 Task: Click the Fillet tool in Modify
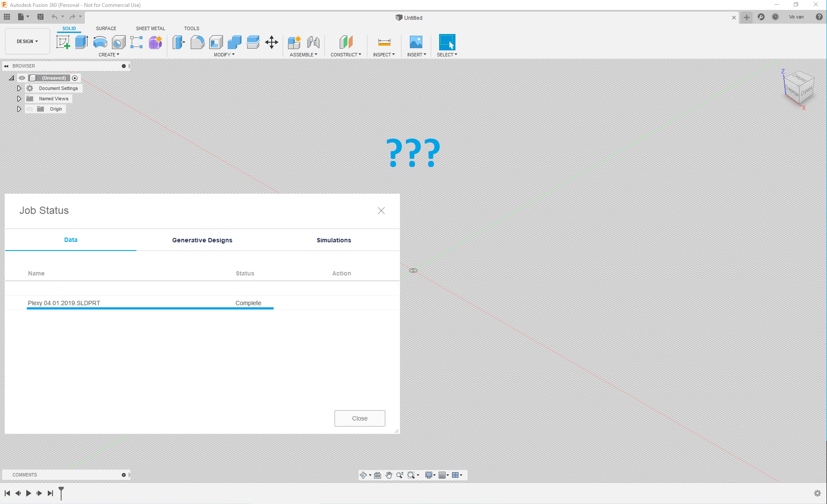tap(197, 42)
